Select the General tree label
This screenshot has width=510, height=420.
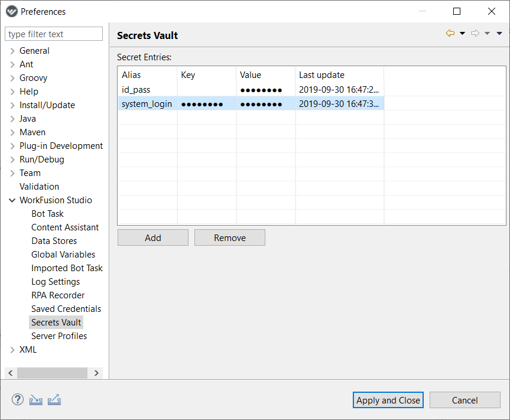click(x=34, y=51)
